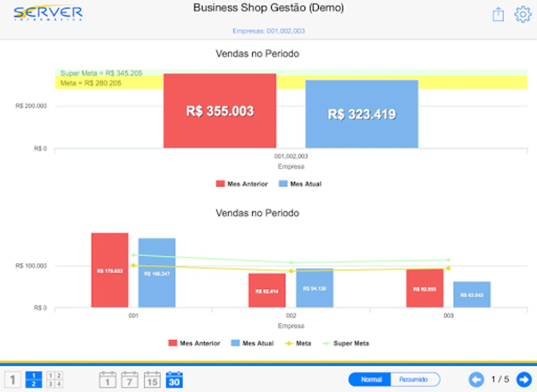Choose the 7-day calendar period
Image resolution: width=537 pixels, height=392 pixels.
tap(130, 380)
